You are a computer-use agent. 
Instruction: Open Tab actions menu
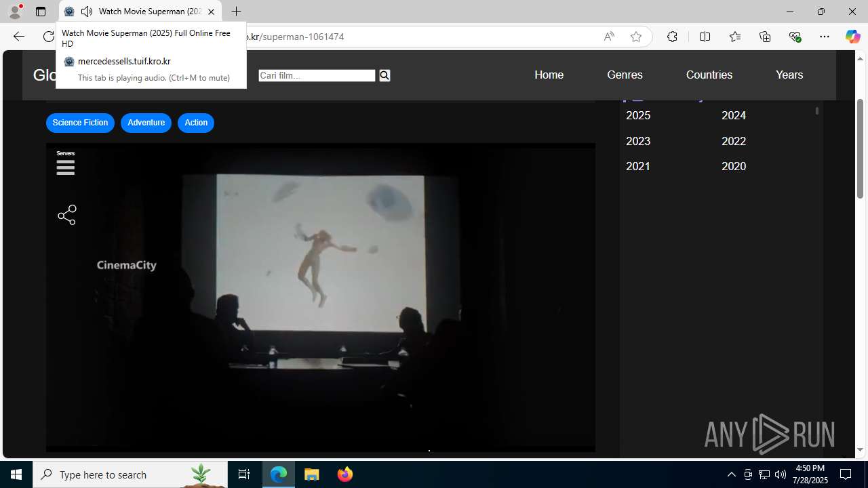[x=41, y=12]
